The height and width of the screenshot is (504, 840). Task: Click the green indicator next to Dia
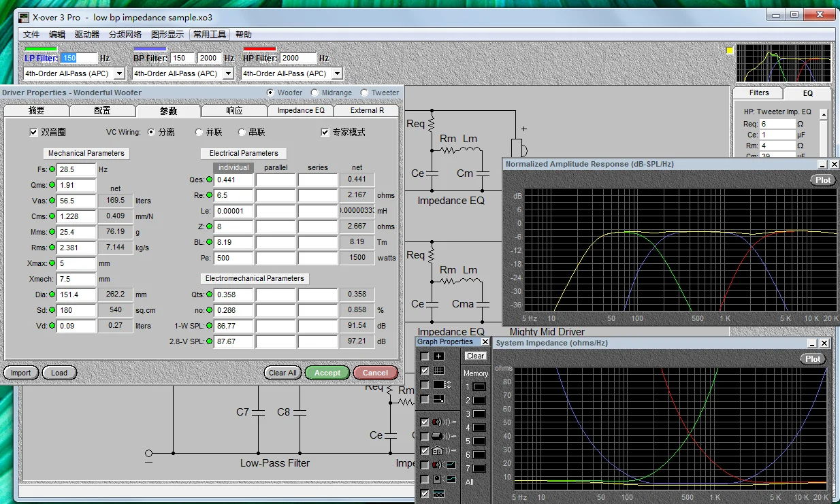(x=52, y=295)
